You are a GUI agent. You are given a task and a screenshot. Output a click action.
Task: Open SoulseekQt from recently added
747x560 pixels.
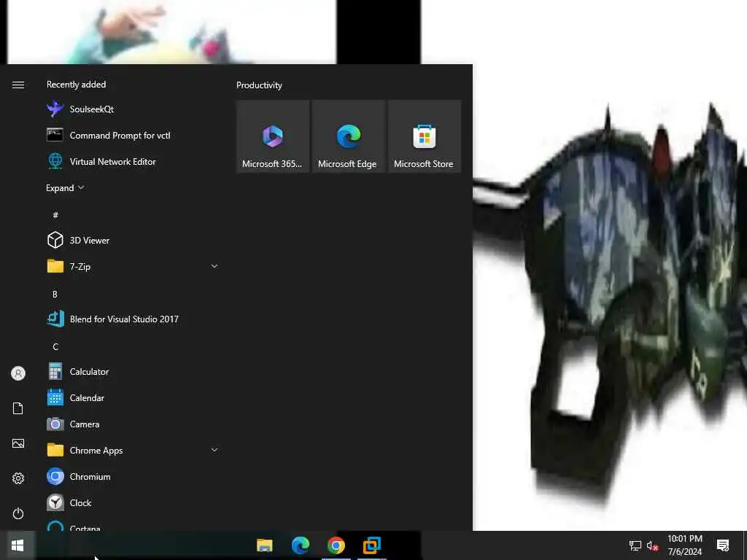[133, 109]
